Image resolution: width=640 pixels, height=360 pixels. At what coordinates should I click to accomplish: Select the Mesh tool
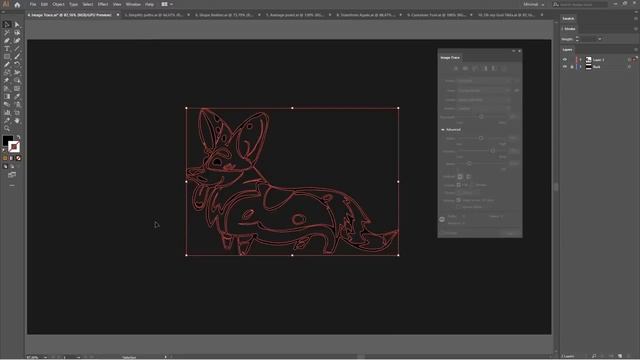17,89
